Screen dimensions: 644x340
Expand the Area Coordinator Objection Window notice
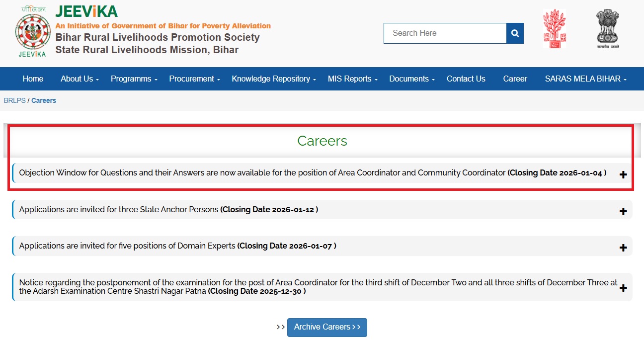[x=623, y=174]
